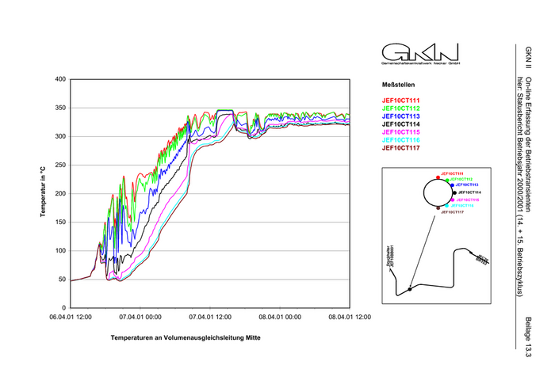Select JEF10CT112 in the Meßstellen legend
Viewport: 555px width, 392px height.
(x=401, y=108)
